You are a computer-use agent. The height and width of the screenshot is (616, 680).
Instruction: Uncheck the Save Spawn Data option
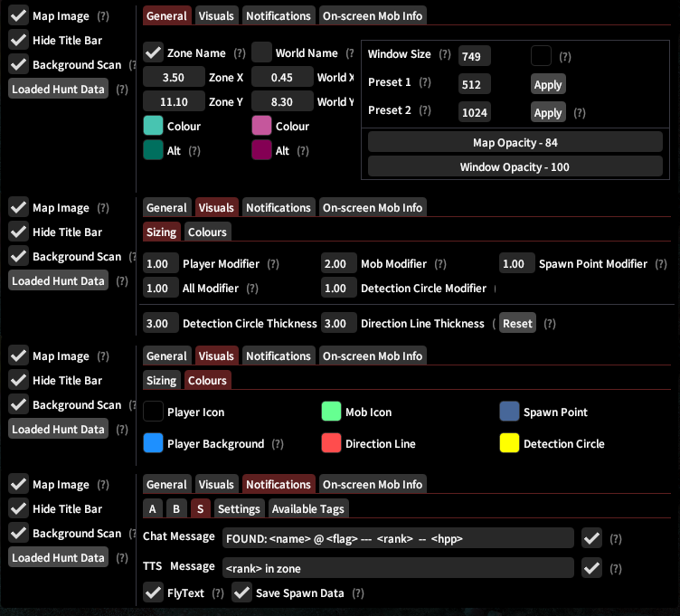(x=241, y=593)
